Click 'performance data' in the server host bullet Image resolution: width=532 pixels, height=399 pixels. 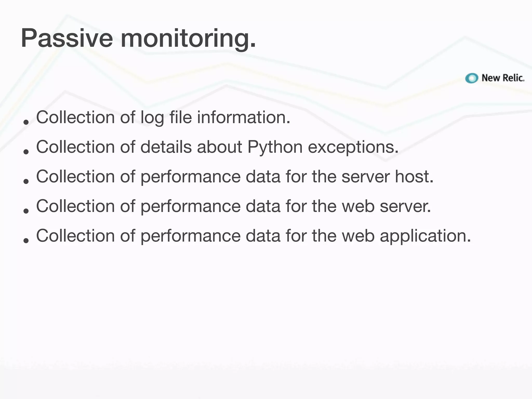click(210, 177)
